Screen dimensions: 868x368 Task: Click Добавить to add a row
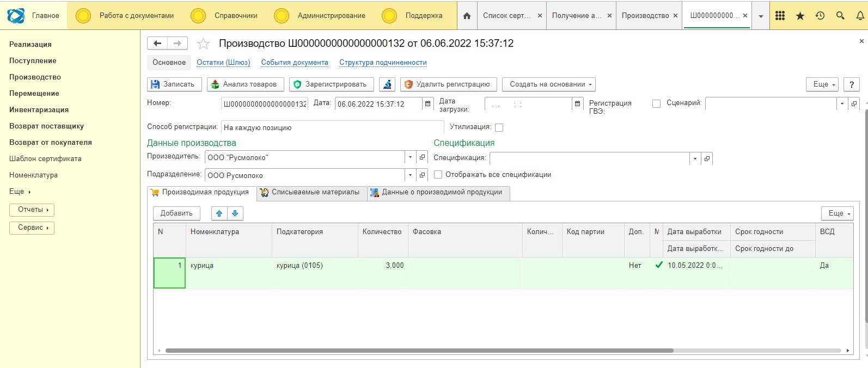[176, 213]
